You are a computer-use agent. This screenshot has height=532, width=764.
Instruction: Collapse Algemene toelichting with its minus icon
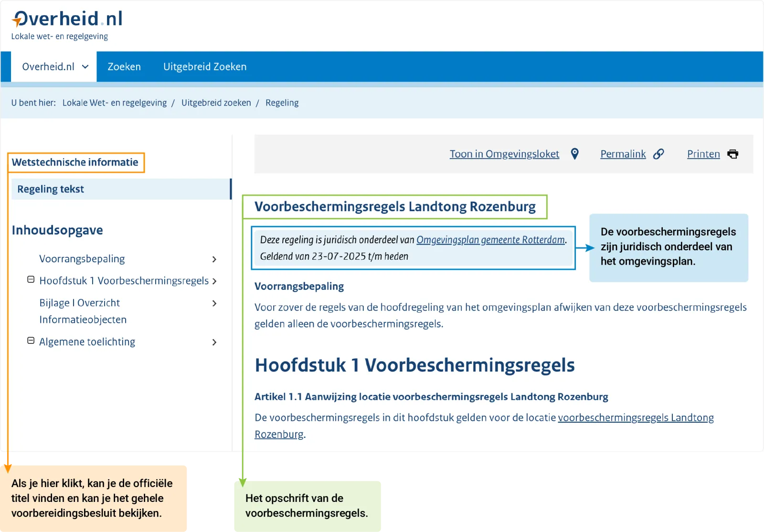30,341
